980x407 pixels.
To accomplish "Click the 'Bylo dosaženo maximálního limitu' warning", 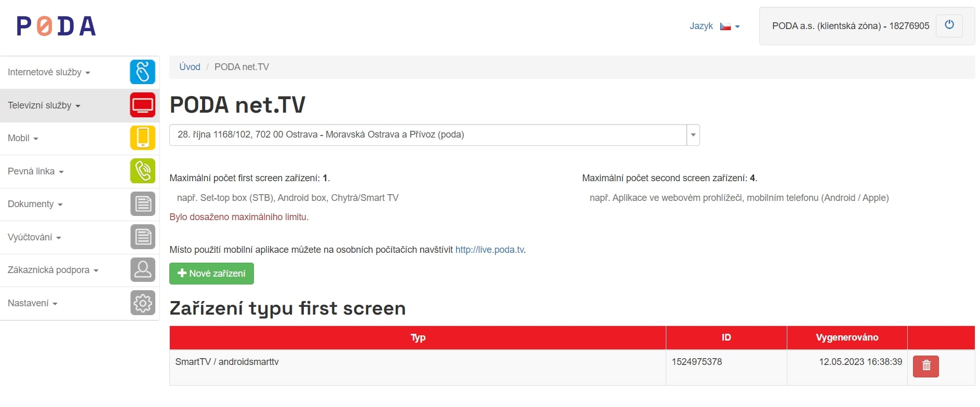I will point(239,217).
